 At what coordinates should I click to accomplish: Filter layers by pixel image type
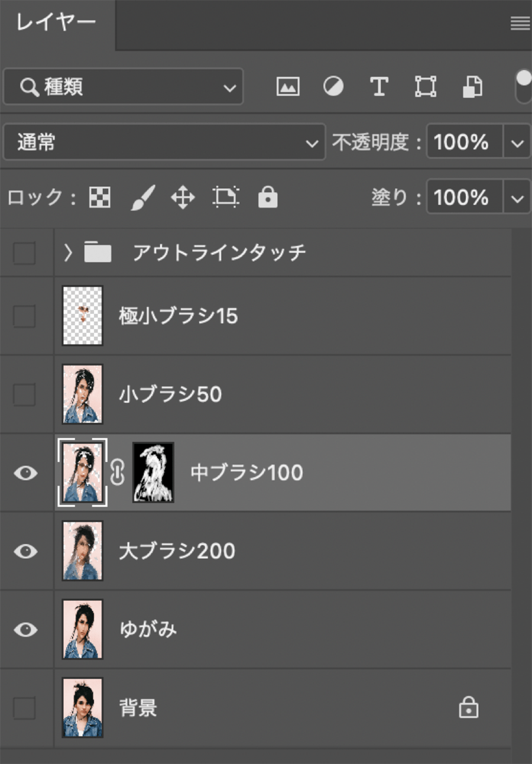point(288,86)
